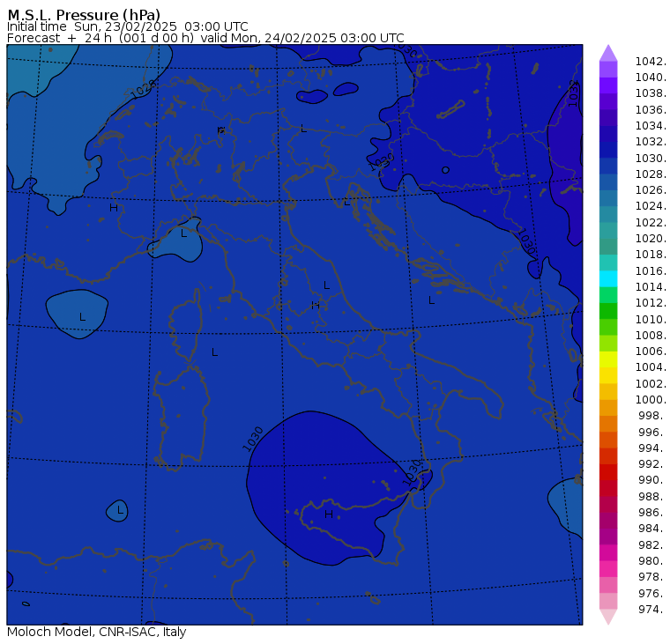Click the pink band between 978 and 980

[x=608, y=569]
